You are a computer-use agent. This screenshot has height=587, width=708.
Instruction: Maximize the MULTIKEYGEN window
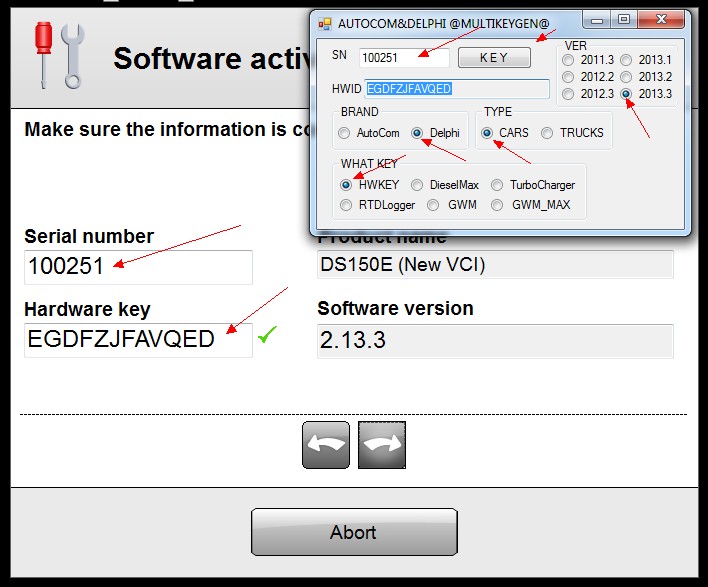click(x=624, y=19)
